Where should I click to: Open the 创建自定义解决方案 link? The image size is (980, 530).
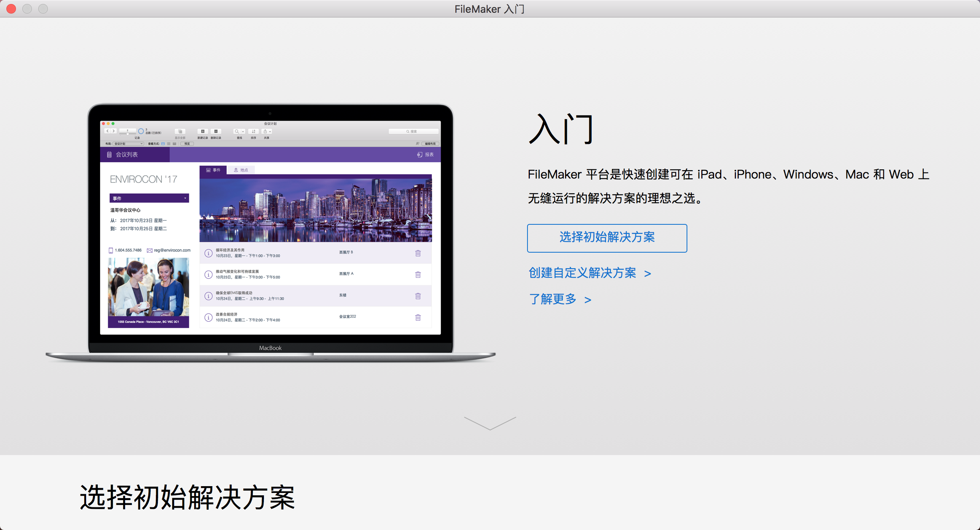[590, 273]
